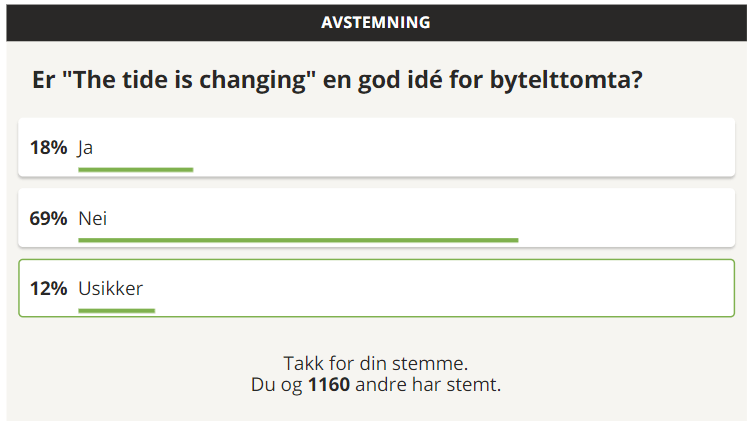Click the words "andre har stemt"
750x421 pixels.
pyautogui.click(x=428, y=384)
